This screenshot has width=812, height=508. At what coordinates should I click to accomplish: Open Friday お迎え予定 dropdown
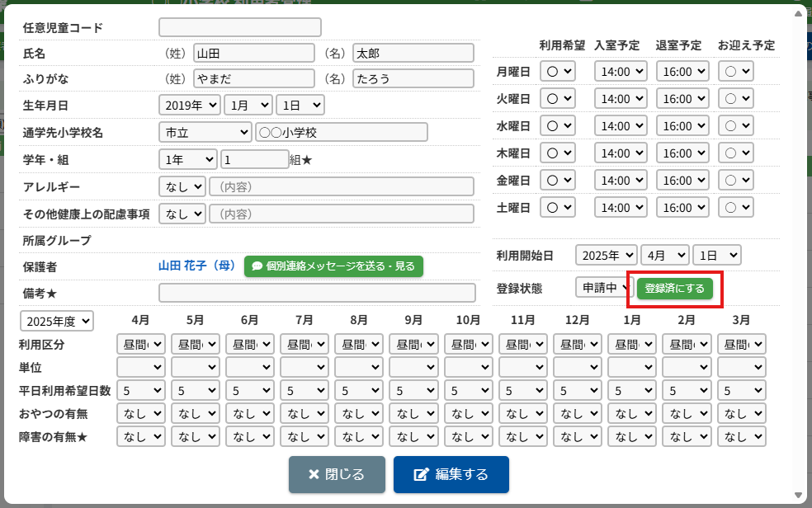[736, 180]
